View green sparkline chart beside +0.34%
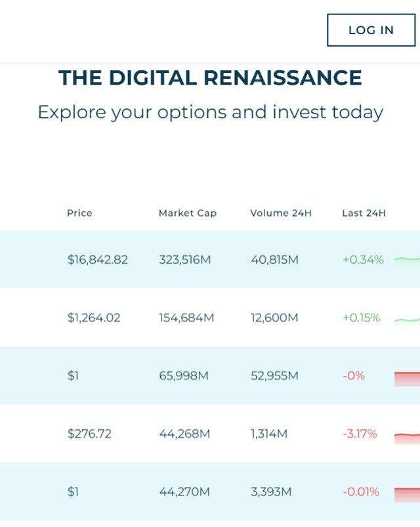 [x=407, y=260]
